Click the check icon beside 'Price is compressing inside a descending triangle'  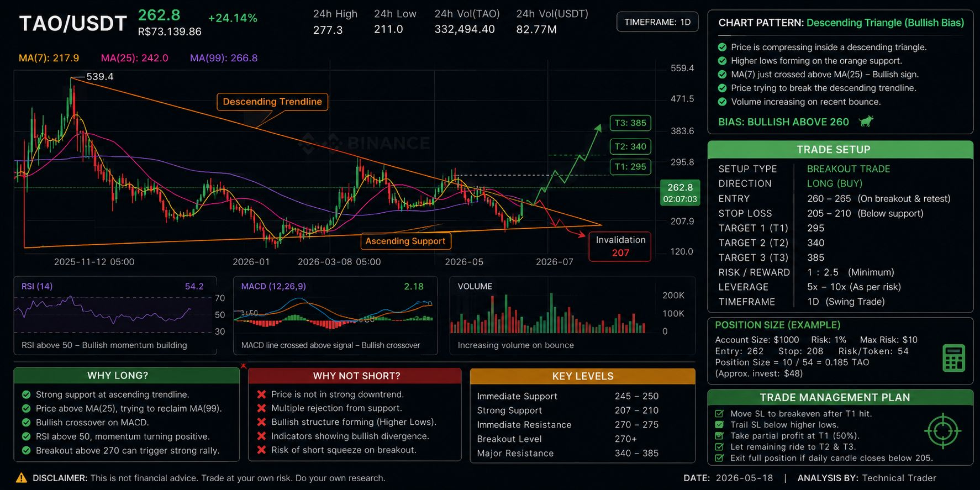pyautogui.click(x=722, y=47)
